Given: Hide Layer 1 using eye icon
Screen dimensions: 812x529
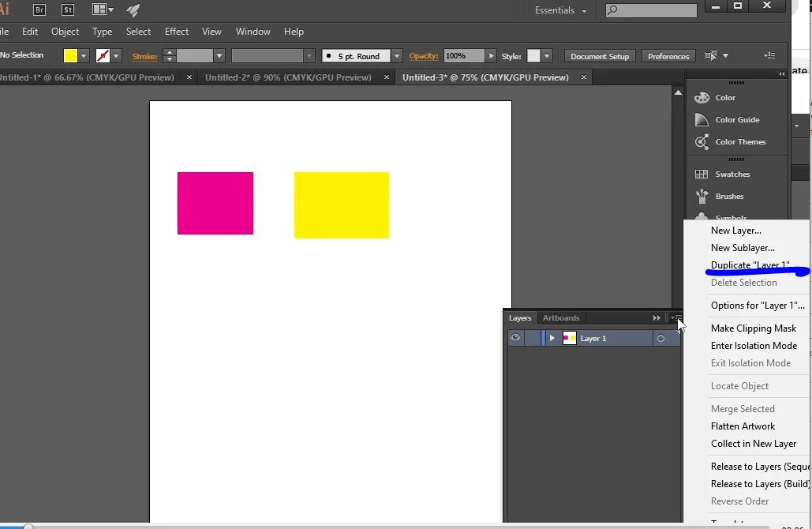Looking at the screenshot, I should (x=515, y=338).
